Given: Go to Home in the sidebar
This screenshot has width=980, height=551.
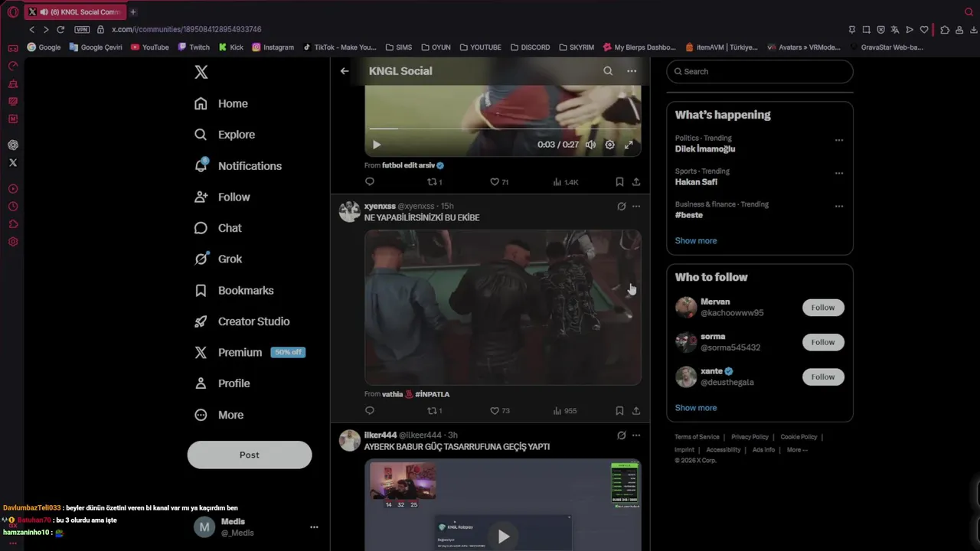Looking at the screenshot, I should point(220,103).
